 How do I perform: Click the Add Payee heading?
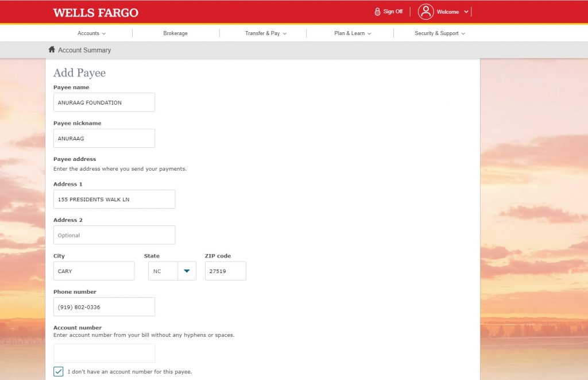(79, 73)
